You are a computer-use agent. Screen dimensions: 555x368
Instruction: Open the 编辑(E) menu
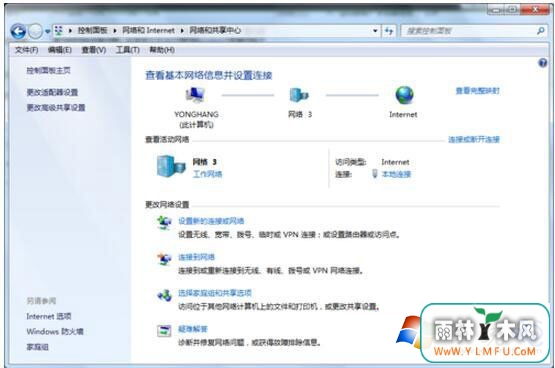pos(59,50)
